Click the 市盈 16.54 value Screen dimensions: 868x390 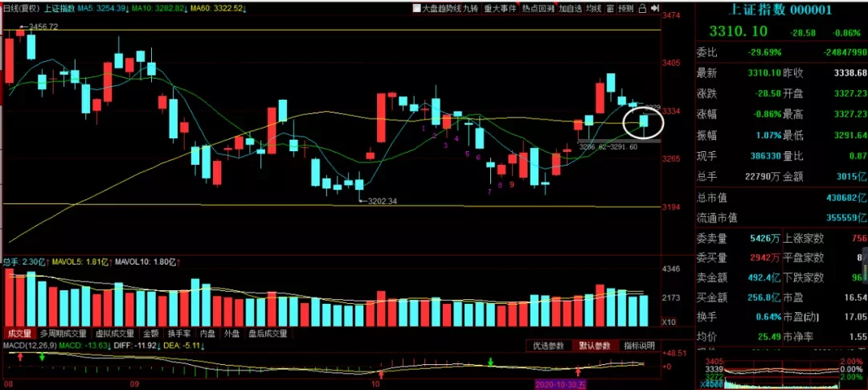point(856,298)
